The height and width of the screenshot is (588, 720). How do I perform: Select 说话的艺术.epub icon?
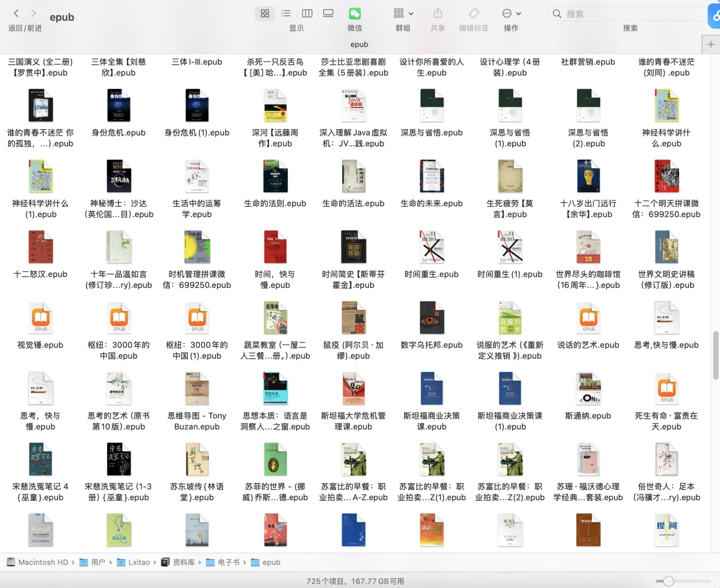tap(589, 317)
